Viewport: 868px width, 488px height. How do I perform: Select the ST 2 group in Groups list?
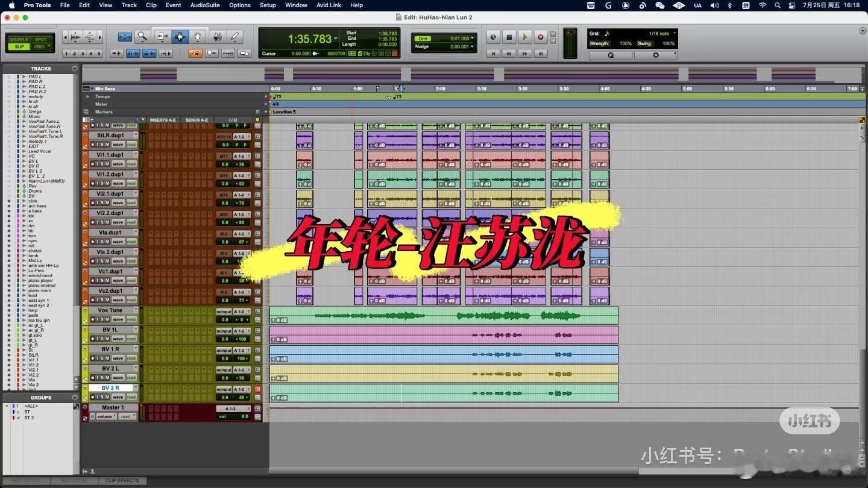29,418
